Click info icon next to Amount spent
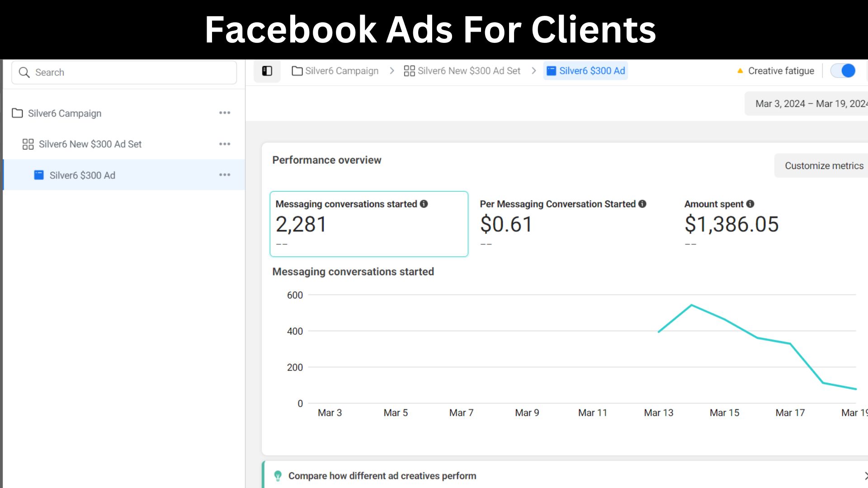This screenshot has width=868, height=488. coord(750,204)
